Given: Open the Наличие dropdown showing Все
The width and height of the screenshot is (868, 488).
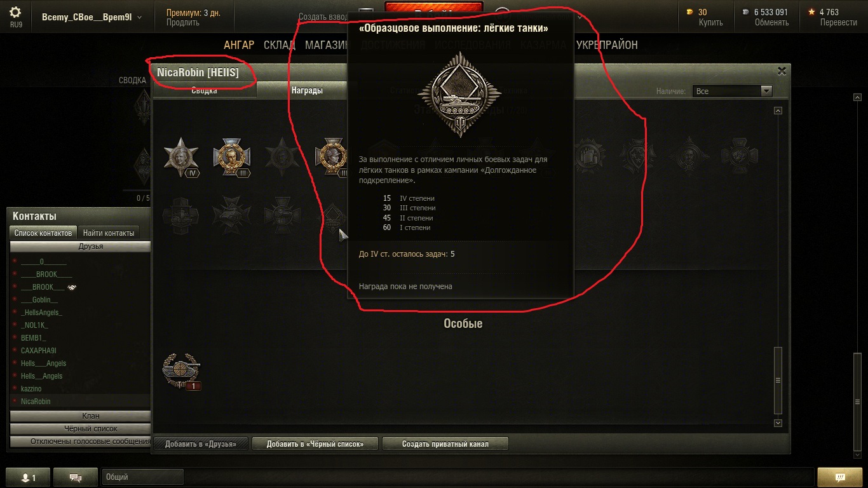Looking at the screenshot, I should pyautogui.click(x=733, y=91).
